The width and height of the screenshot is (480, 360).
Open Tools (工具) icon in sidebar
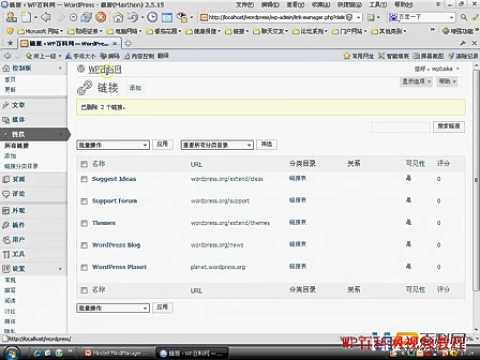6,254
